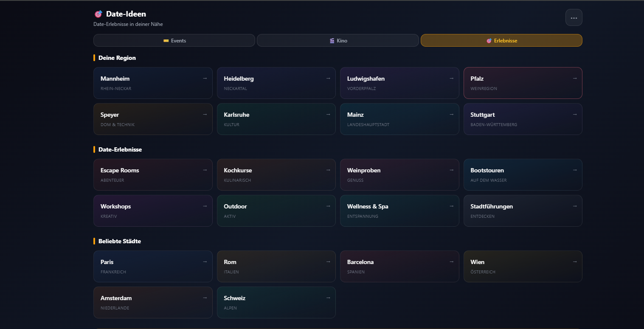Click the arrow icon on Outdoor card

pos(328,206)
